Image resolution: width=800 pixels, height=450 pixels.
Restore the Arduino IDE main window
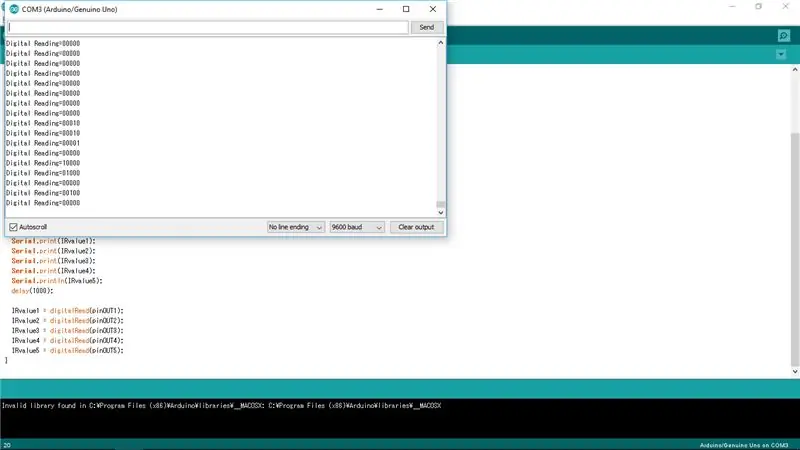[x=759, y=6]
